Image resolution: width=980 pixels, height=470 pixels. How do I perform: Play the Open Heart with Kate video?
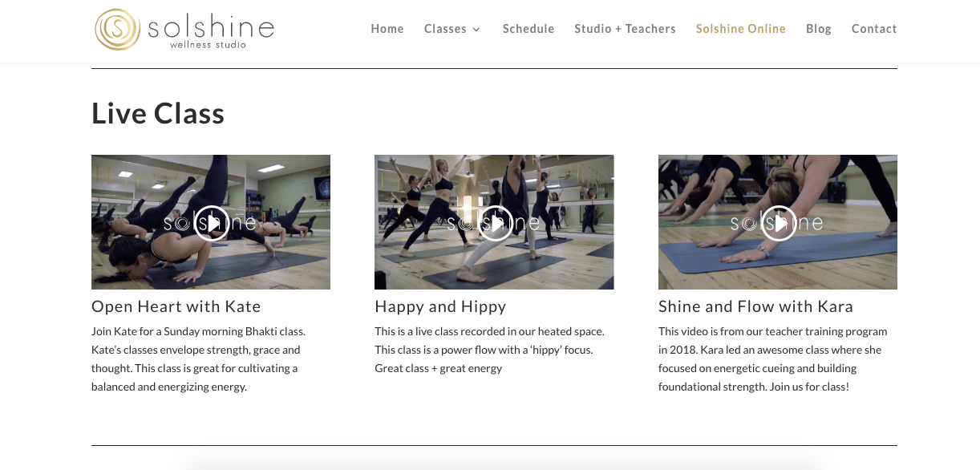pos(212,223)
